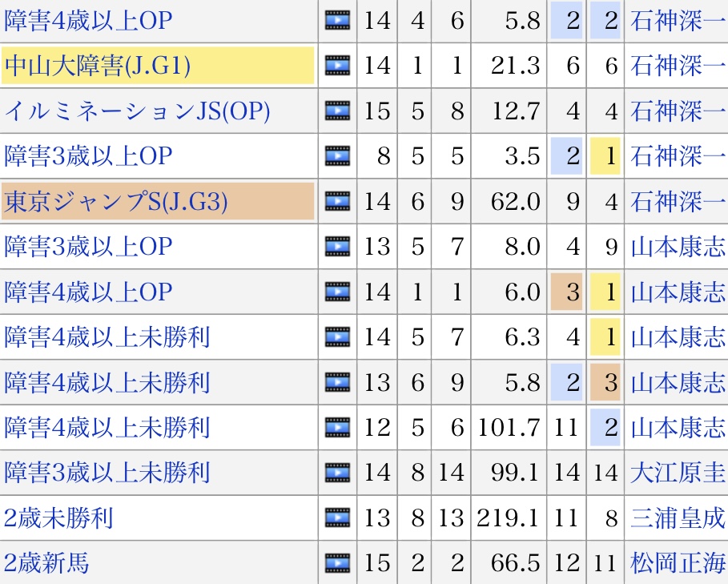Open video icon for イルミネーションJS(OP) row

338,111
